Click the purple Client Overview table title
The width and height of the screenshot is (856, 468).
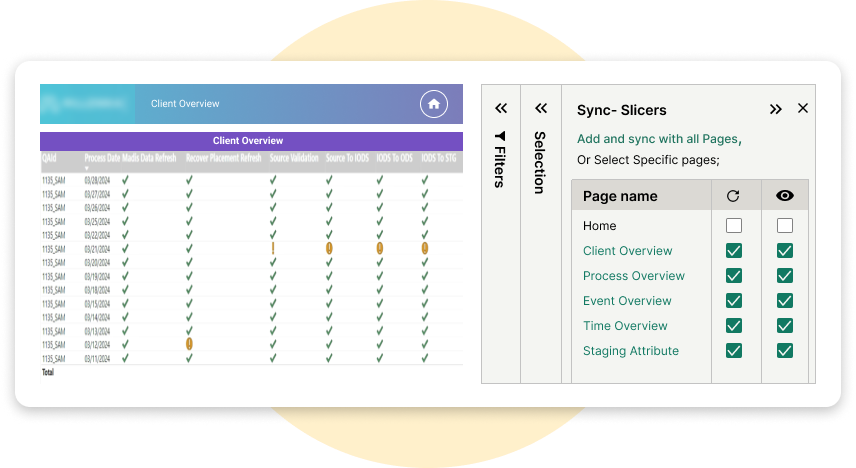click(248, 141)
